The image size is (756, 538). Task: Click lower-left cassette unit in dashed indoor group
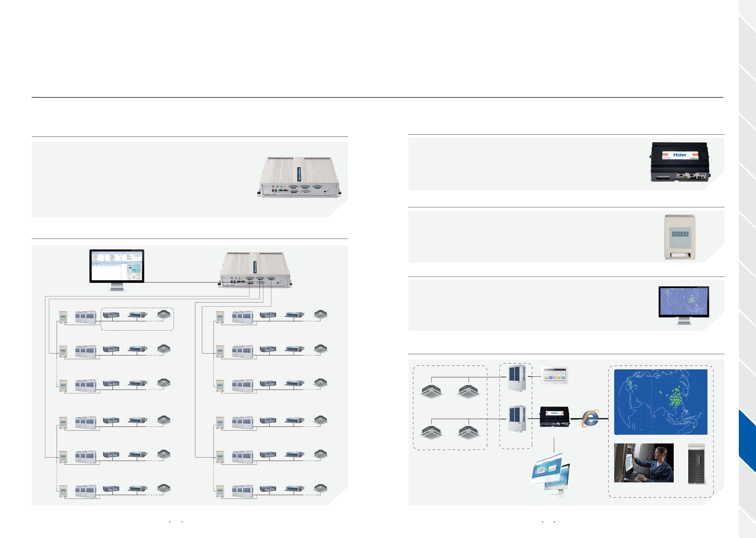pos(431,432)
